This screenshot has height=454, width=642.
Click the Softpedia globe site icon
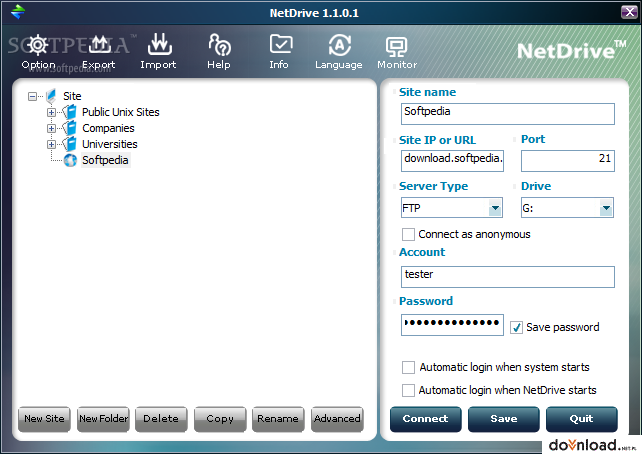pos(70,160)
